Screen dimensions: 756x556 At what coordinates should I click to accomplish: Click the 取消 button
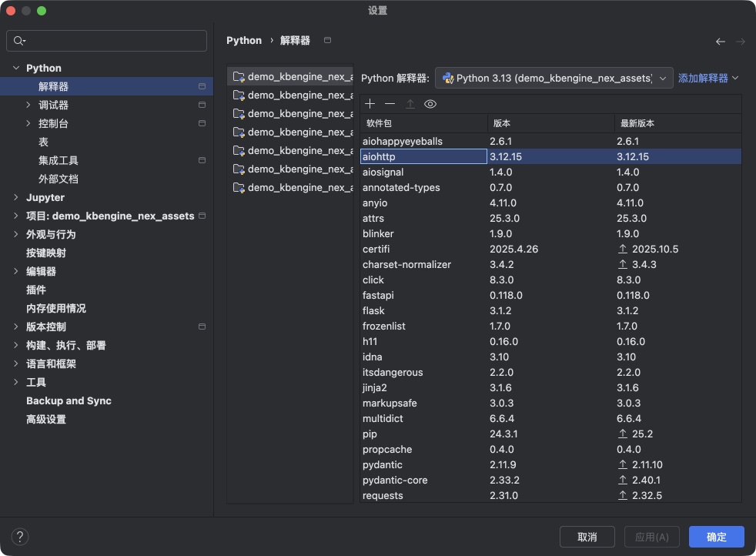point(587,537)
